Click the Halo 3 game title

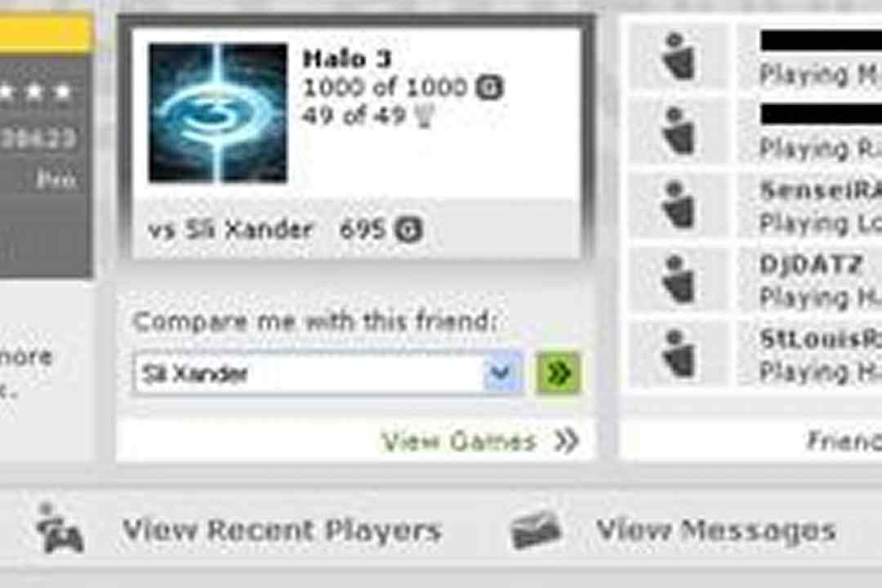click(346, 59)
